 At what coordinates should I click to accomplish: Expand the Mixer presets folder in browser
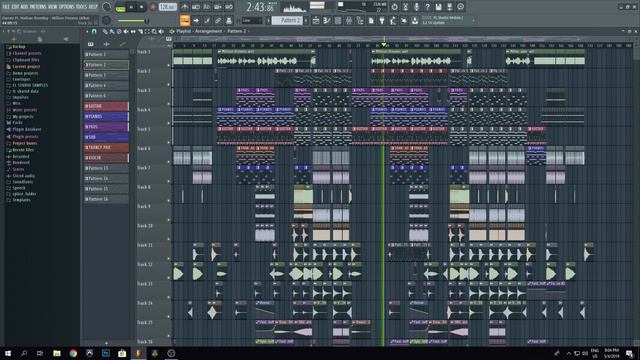pyautogui.click(x=22, y=110)
